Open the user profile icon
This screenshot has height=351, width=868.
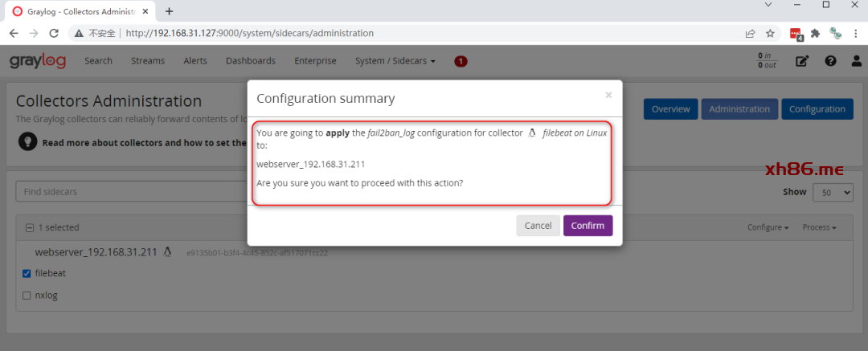pos(857,61)
